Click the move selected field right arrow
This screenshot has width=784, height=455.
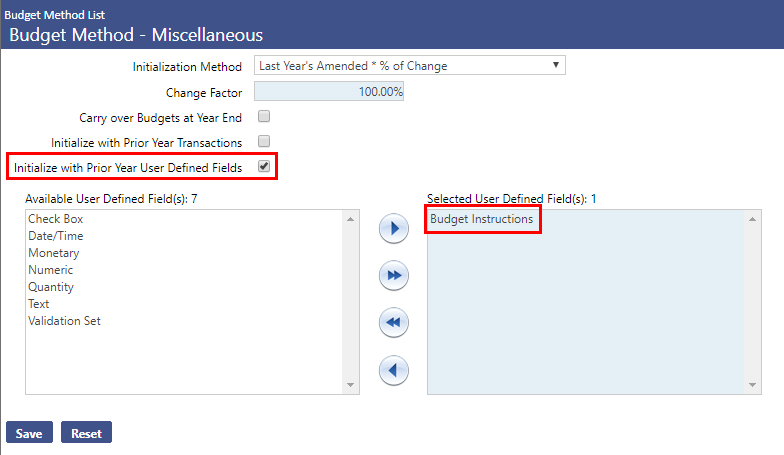pos(394,229)
